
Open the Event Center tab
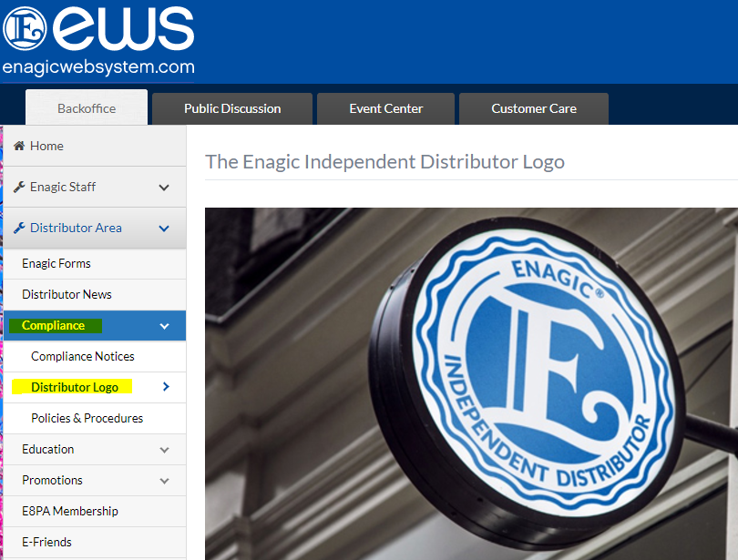click(x=386, y=108)
